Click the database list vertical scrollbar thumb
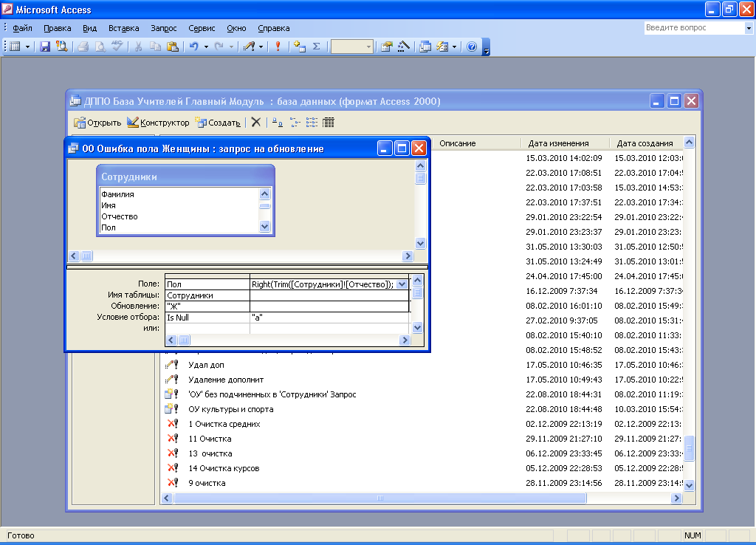 [690, 448]
